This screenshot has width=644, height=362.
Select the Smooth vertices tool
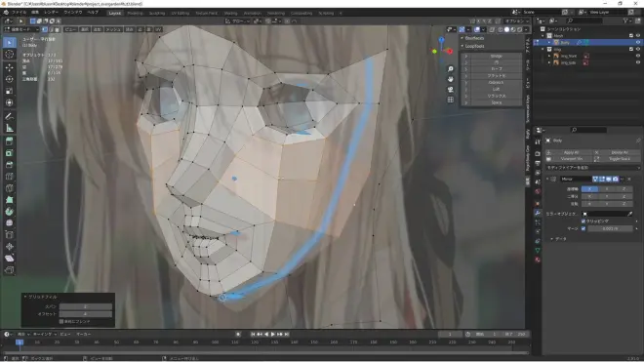tap(10, 223)
